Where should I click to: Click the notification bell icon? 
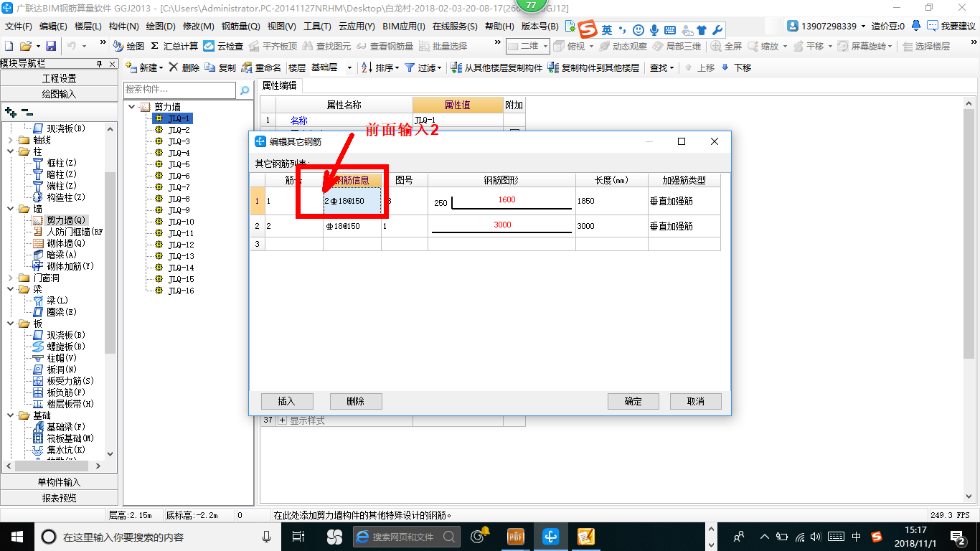[917, 26]
